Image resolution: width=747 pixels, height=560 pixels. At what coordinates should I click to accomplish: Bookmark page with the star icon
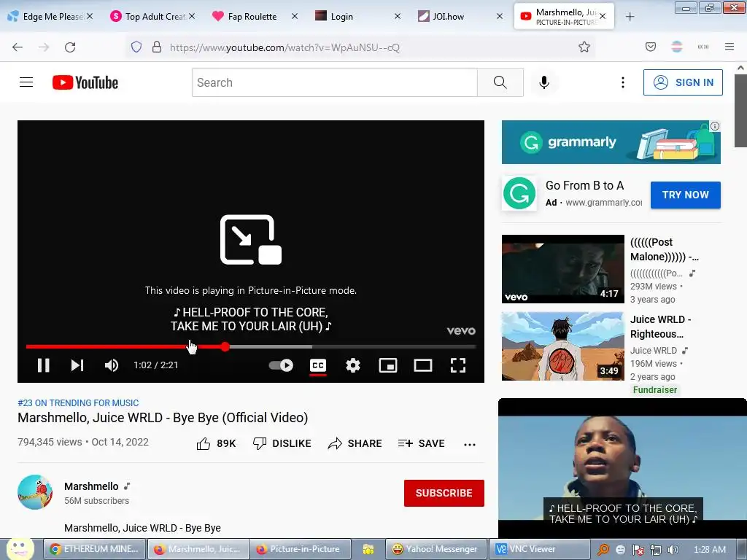[x=584, y=47]
